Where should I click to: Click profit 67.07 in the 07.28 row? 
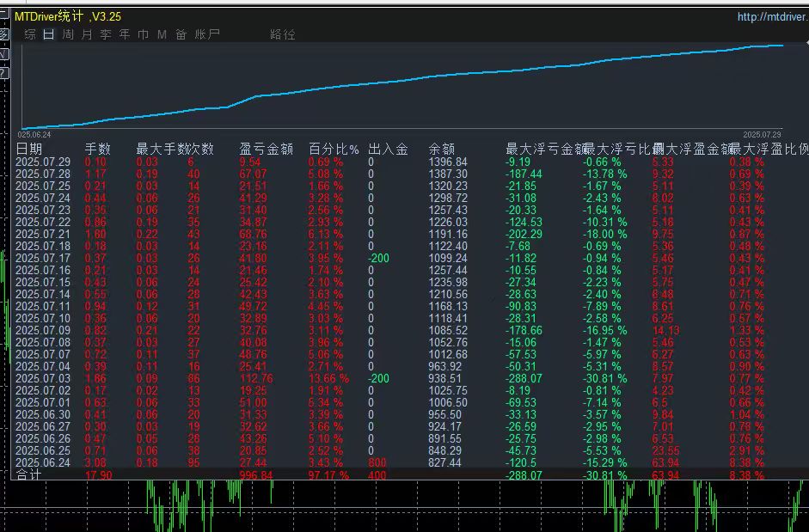254,174
